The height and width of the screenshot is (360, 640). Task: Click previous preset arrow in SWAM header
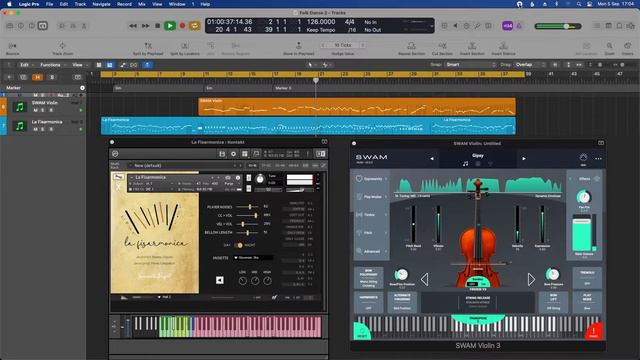click(432, 158)
